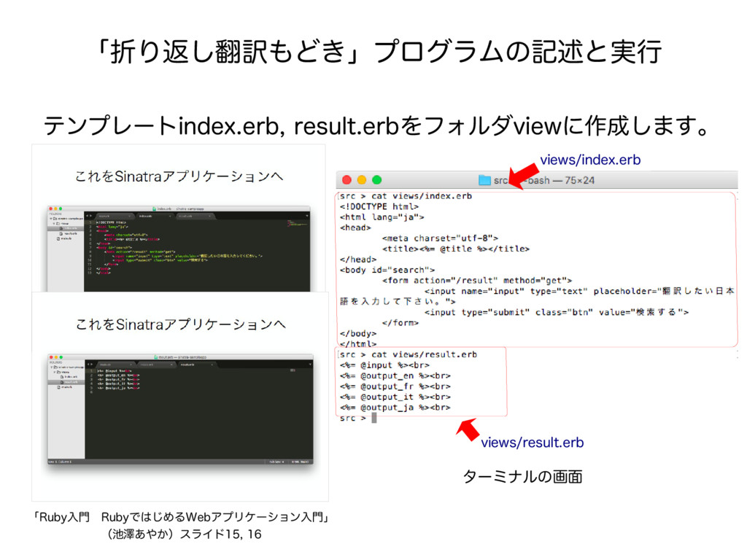
Task: Close the terminal window with the red button
Action: click(x=347, y=180)
